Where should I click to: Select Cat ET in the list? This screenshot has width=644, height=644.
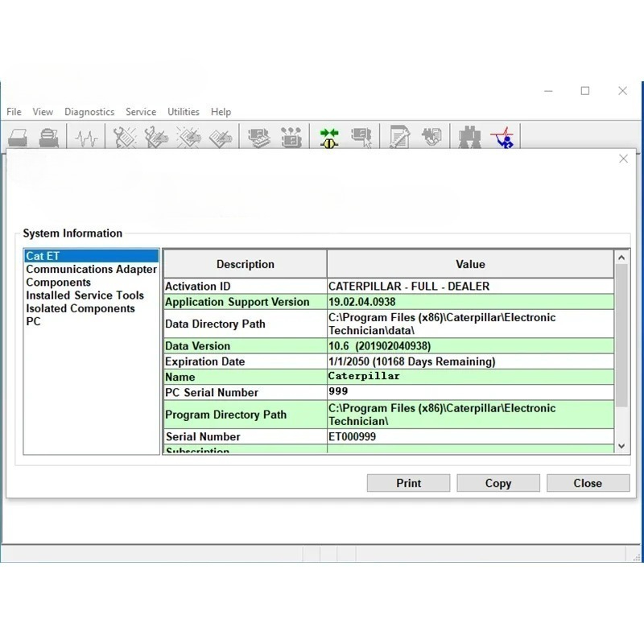(x=91, y=256)
